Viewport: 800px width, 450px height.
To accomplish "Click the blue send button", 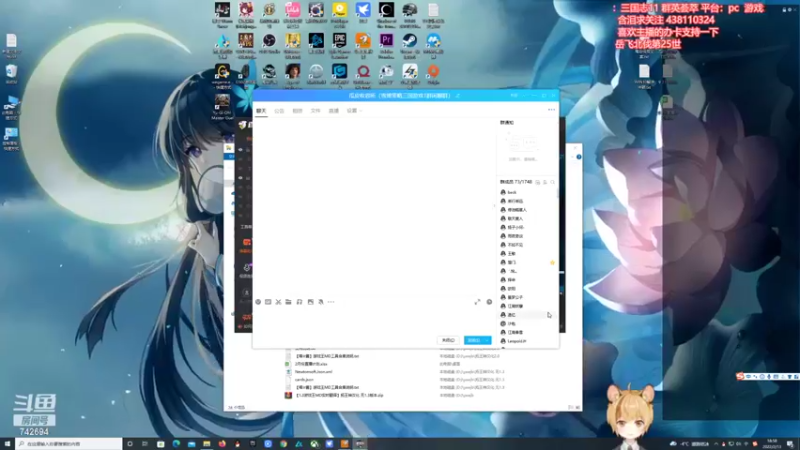I will tap(474, 340).
